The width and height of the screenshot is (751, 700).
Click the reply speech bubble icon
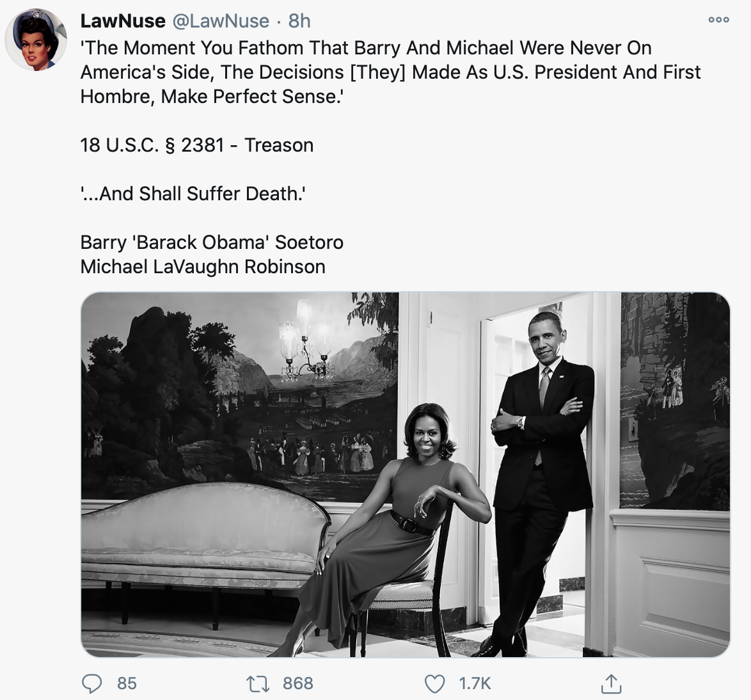[x=92, y=683]
